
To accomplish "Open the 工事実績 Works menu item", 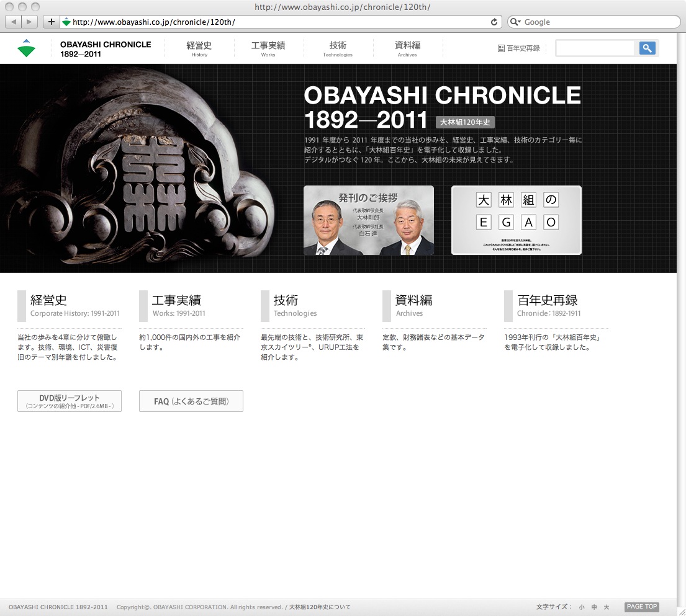I will click(x=268, y=48).
